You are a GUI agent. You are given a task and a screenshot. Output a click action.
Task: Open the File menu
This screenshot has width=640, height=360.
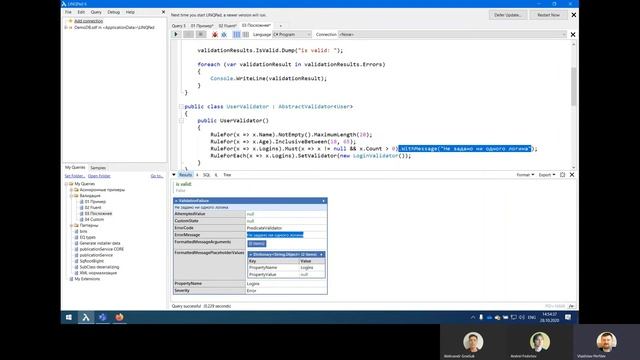coord(68,12)
